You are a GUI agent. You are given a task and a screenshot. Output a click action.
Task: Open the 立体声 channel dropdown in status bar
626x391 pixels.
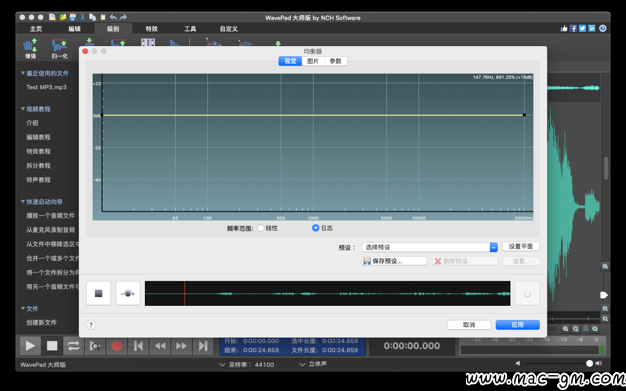point(313,364)
